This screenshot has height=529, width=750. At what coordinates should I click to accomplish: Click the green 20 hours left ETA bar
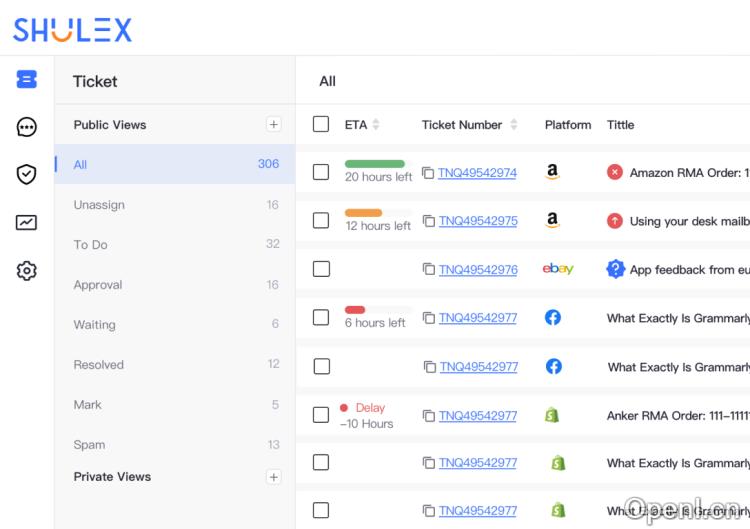click(375, 164)
